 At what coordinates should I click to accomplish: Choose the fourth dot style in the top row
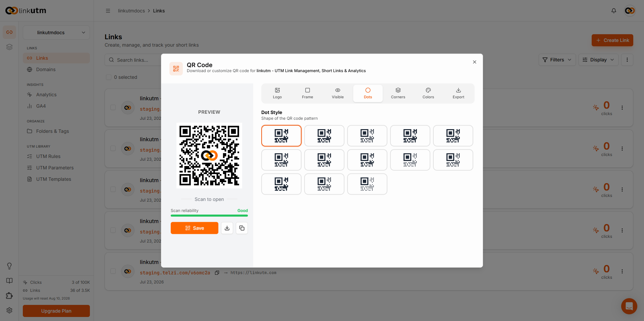pos(410,136)
